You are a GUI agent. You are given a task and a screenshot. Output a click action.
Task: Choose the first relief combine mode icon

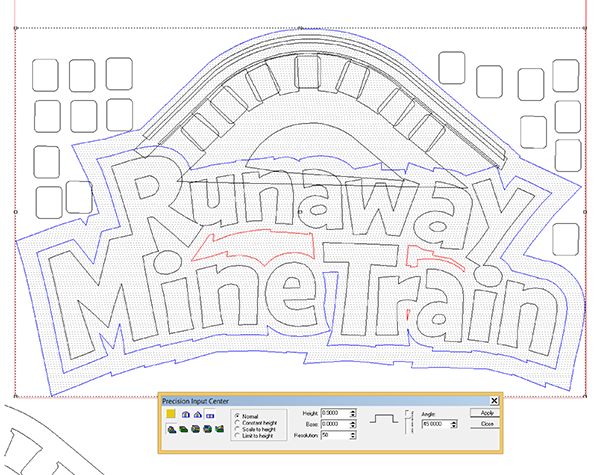pyautogui.click(x=172, y=429)
